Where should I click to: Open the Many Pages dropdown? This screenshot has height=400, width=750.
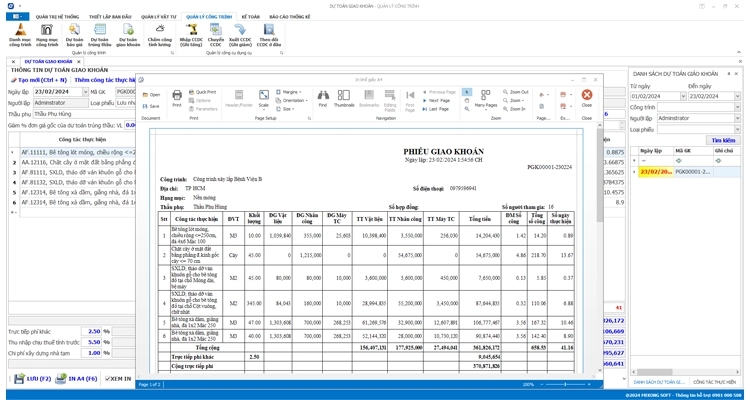tap(486, 97)
